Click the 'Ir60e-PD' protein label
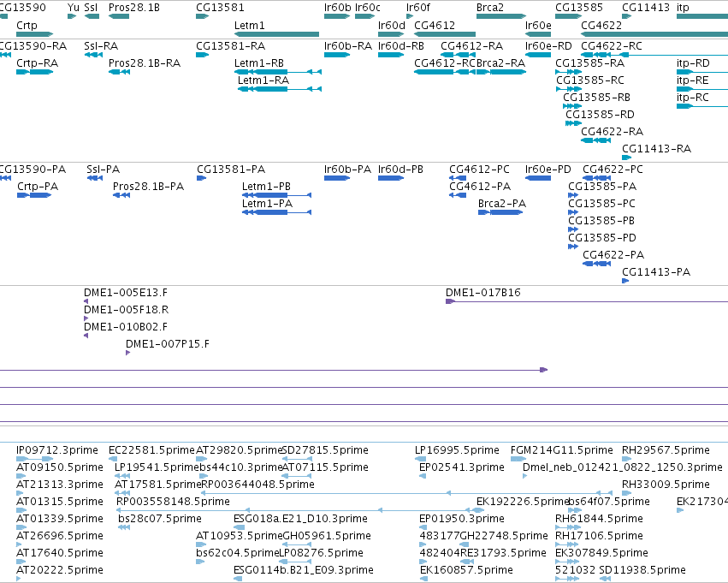Image resolution: width=728 pixels, height=583 pixels. pyautogui.click(x=547, y=170)
